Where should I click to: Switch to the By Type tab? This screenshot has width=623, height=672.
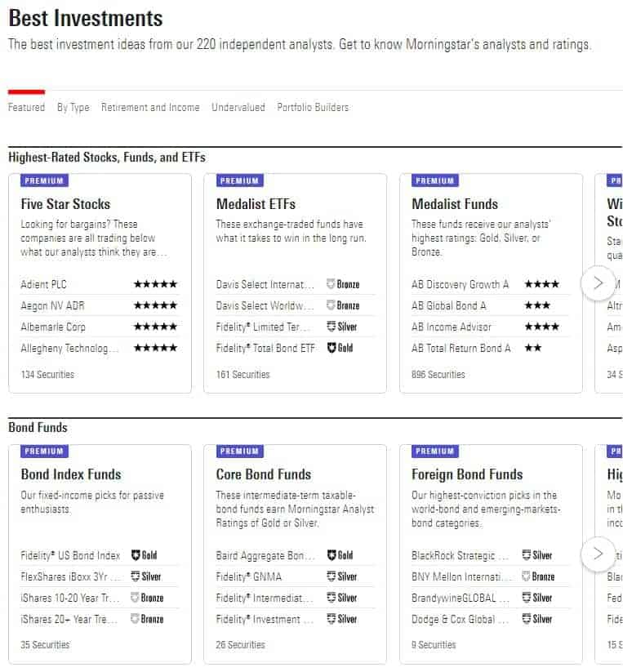click(73, 107)
